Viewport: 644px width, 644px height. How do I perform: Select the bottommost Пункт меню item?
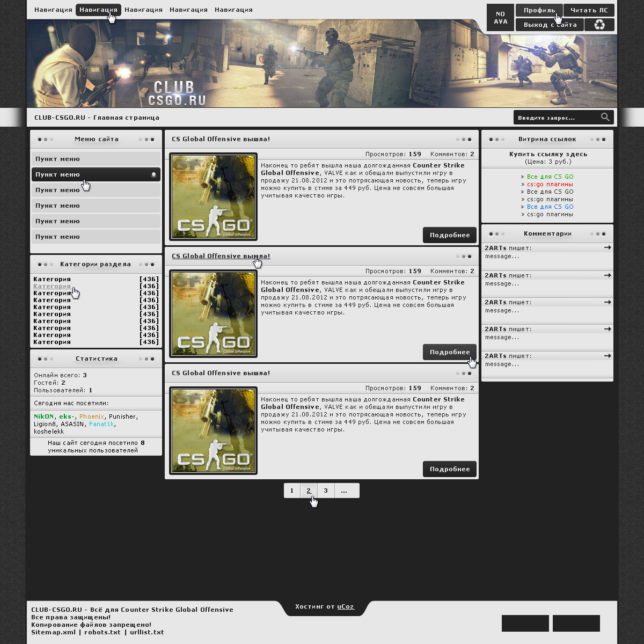96,237
